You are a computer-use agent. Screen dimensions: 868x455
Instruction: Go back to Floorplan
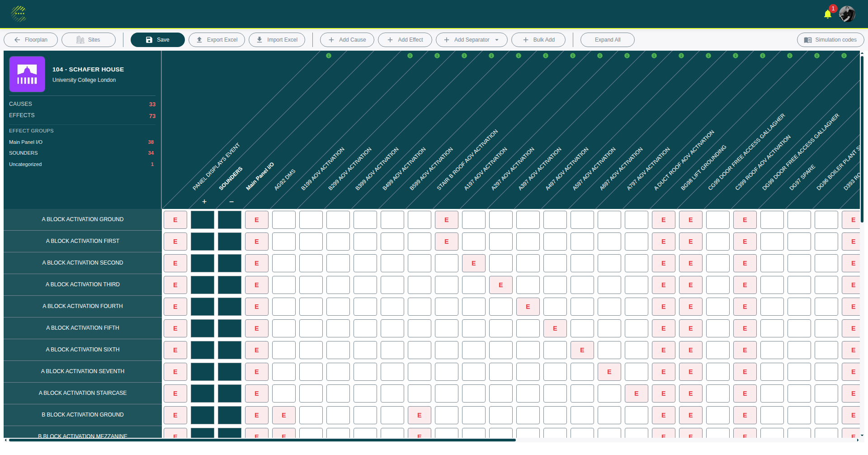[31, 40]
